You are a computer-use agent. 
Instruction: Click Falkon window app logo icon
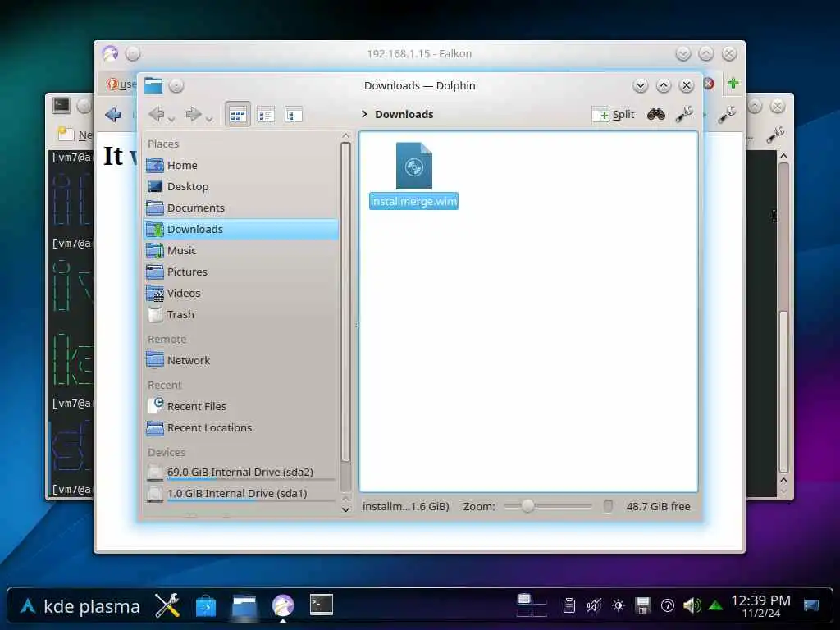pos(110,53)
